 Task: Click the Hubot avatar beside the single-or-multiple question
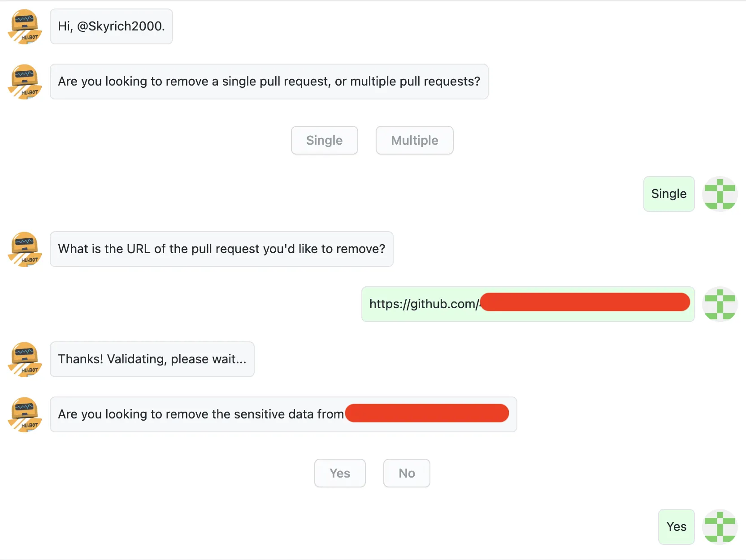pyautogui.click(x=25, y=82)
